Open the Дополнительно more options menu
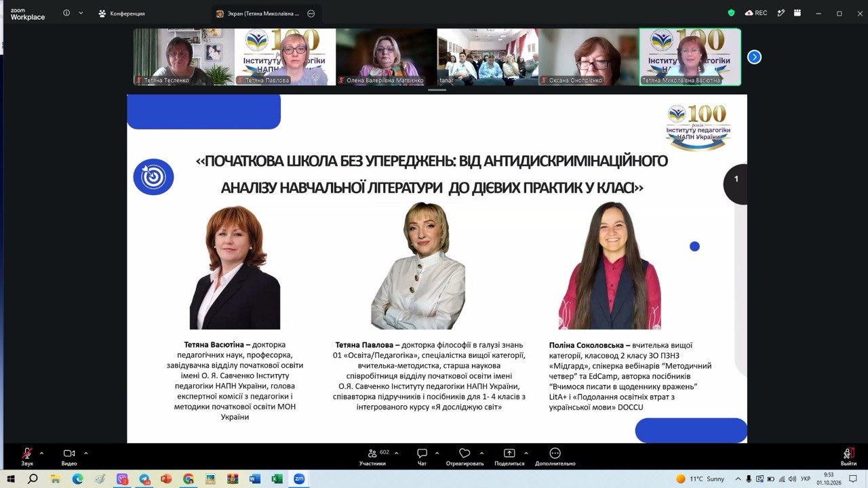Image resolution: width=868 pixels, height=488 pixels. pyautogui.click(x=555, y=457)
